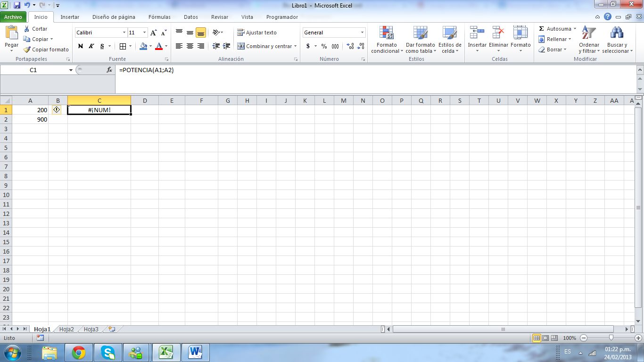Viewport: 644px width, 362px height.
Task: Click the Formato condicional icon
Action: (x=387, y=34)
